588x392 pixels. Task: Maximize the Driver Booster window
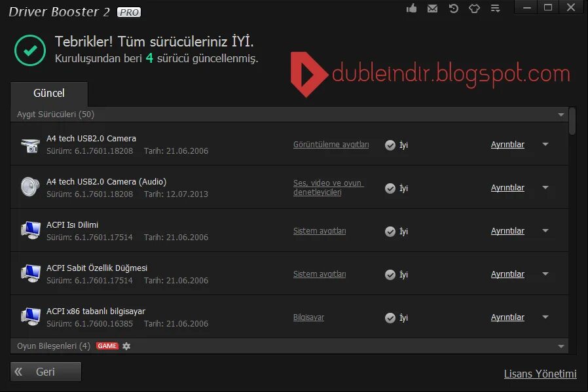pyautogui.click(x=548, y=7)
